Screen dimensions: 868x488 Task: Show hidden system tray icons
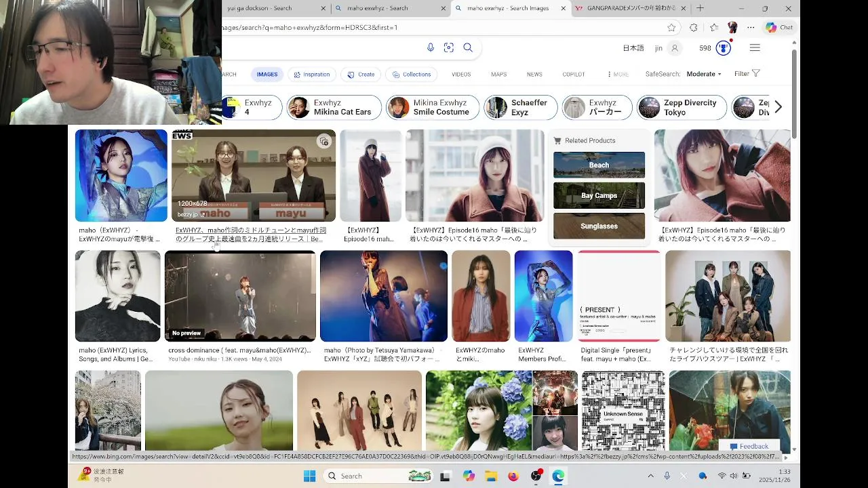click(650, 476)
